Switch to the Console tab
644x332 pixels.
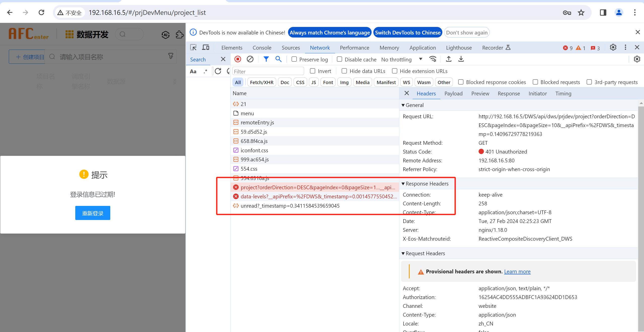(x=262, y=48)
